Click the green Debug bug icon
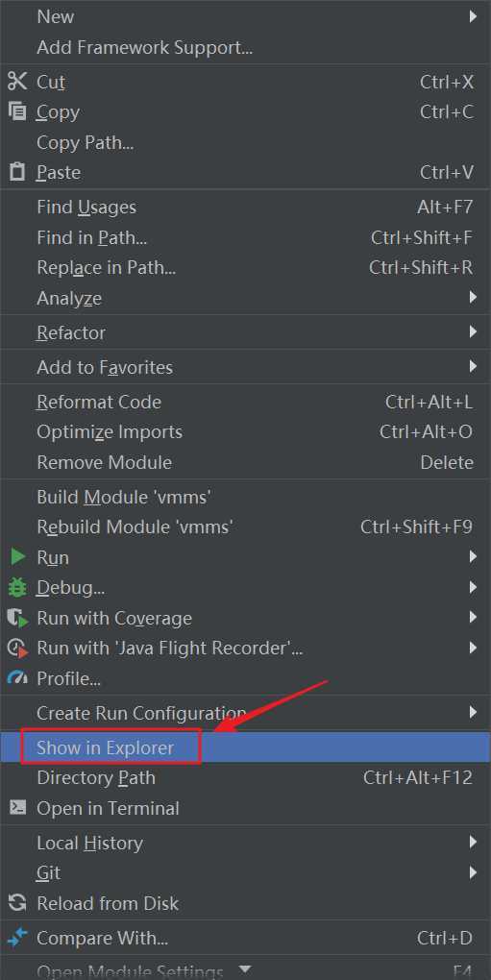The image size is (491, 980). coord(17,587)
